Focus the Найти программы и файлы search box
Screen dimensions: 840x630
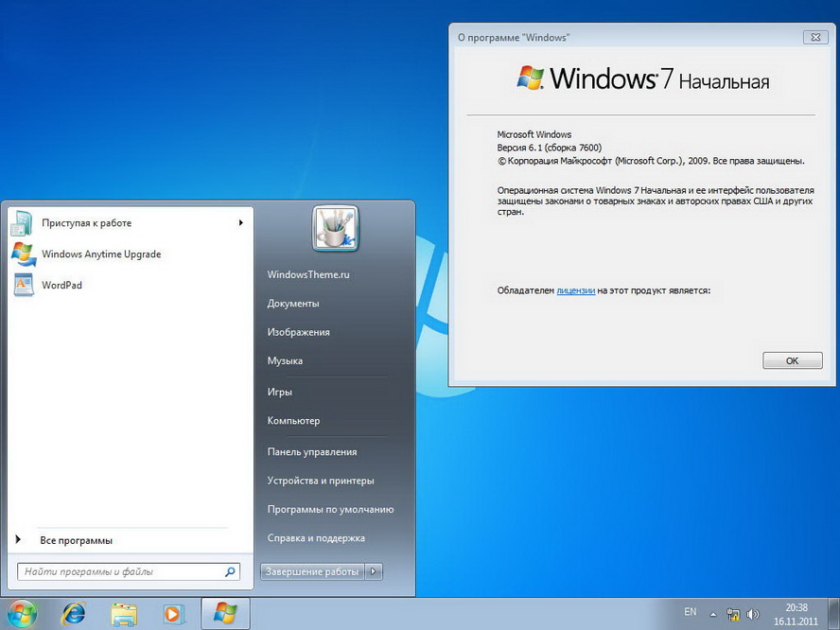[x=129, y=571]
